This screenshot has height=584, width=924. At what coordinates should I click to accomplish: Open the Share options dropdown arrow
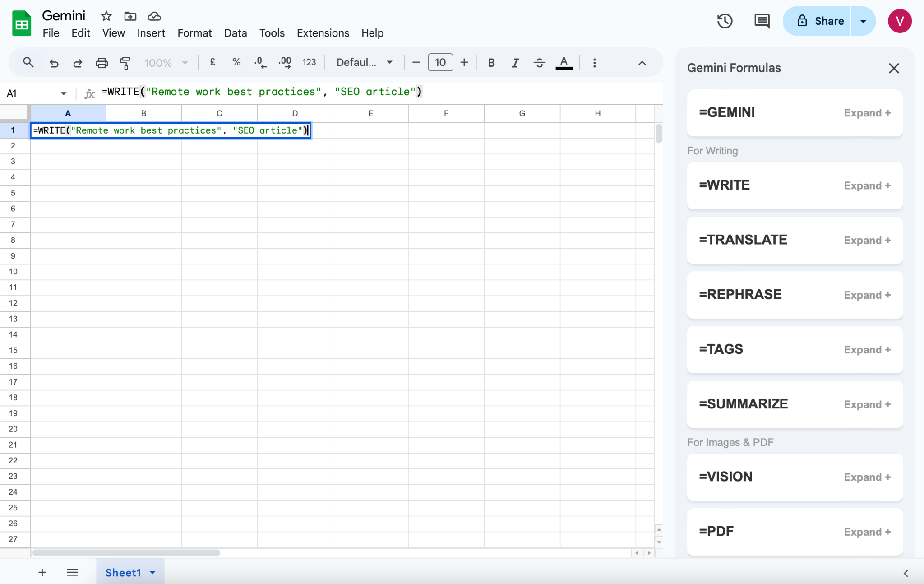(863, 21)
